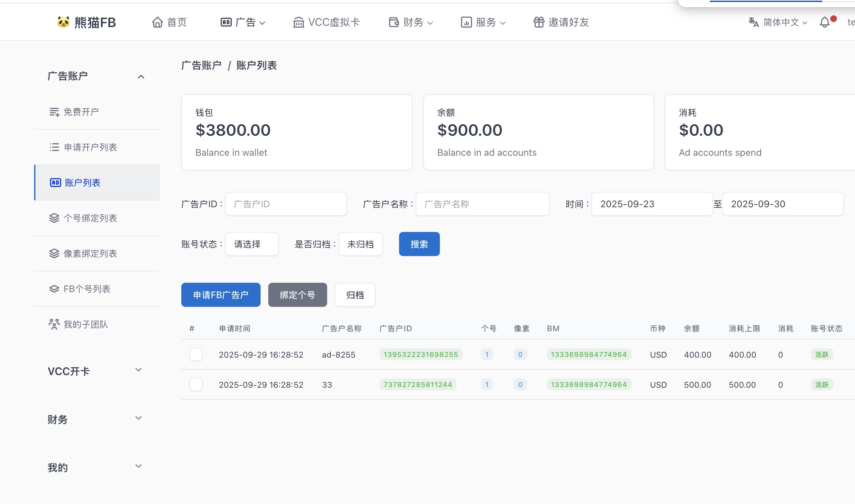Click the panda logo icon

[63, 22]
